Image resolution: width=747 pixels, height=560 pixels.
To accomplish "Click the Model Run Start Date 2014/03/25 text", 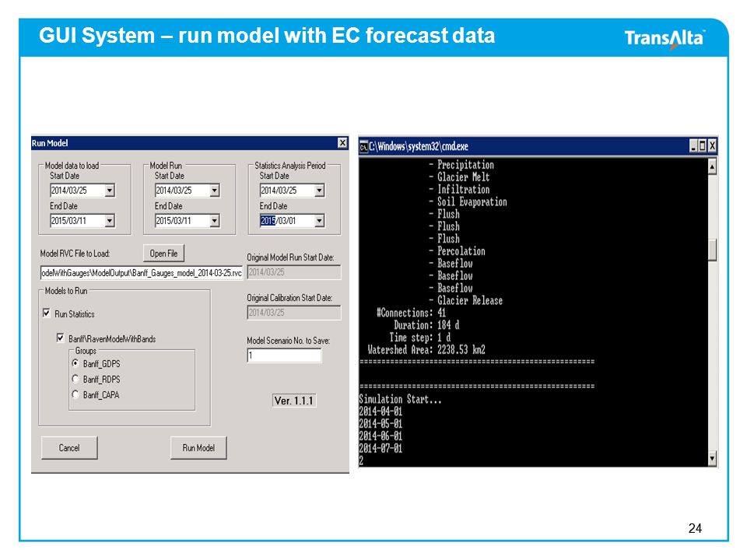I will point(174,191).
